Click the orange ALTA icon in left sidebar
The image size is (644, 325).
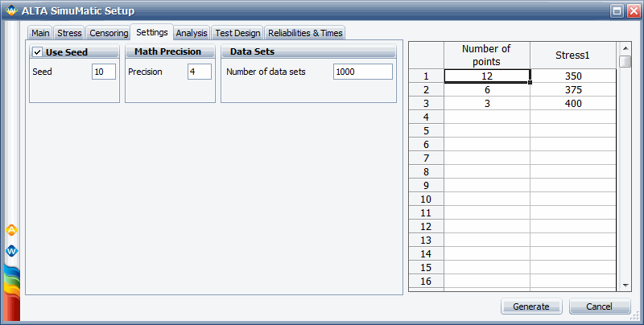[x=12, y=230]
